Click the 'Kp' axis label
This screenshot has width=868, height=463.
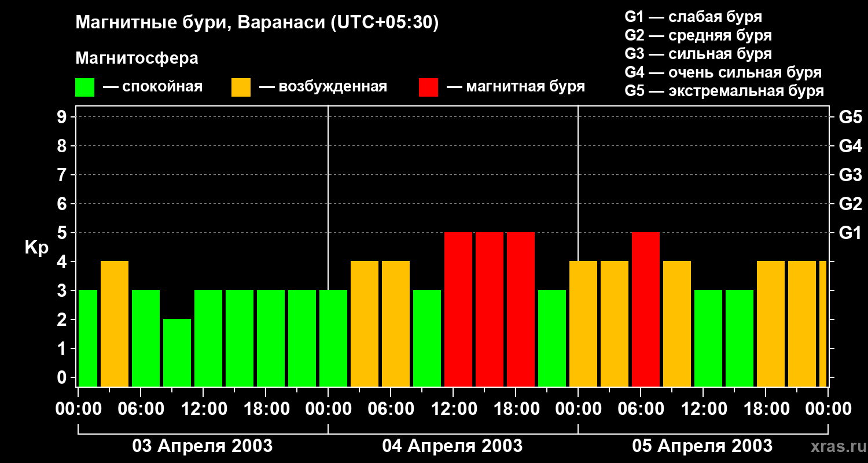pyautogui.click(x=36, y=248)
